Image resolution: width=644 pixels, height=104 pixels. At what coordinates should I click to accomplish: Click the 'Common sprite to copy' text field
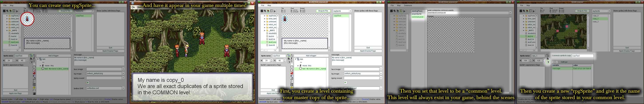pyautogui.click(x=582, y=56)
